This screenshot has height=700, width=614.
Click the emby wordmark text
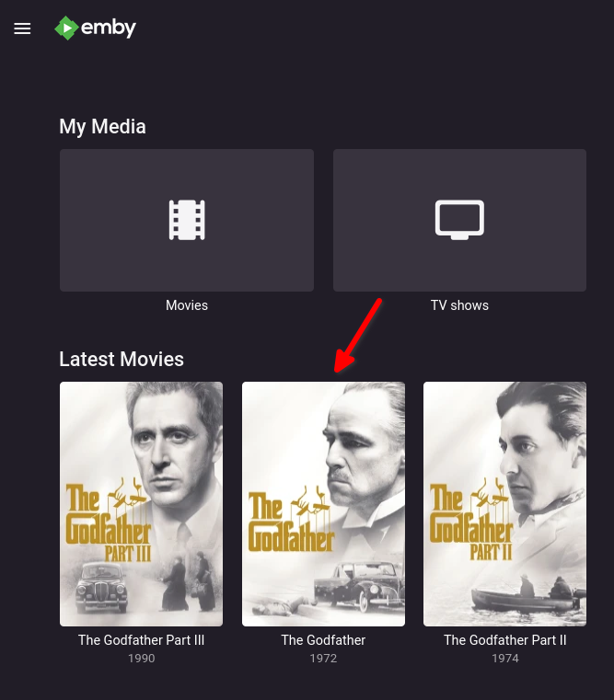click(108, 29)
